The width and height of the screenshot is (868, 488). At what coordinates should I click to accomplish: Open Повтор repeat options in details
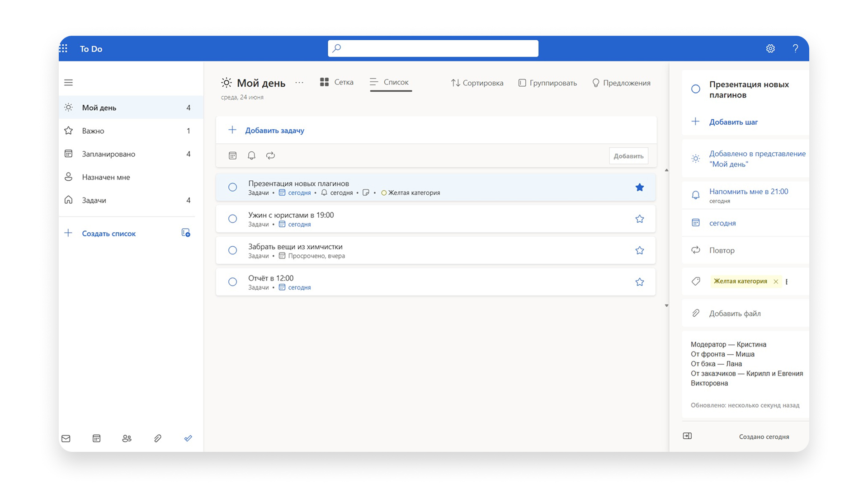(745, 250)
